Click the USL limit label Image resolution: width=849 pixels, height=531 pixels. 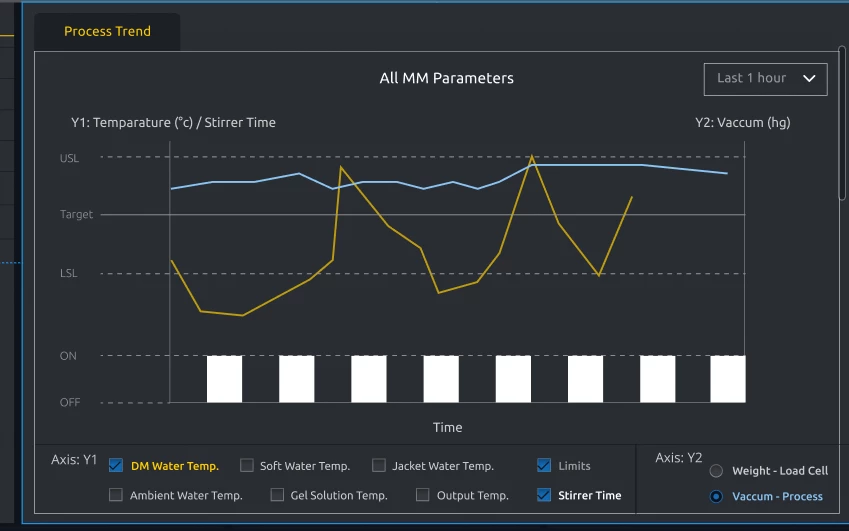pyautogui.click(x=69, y=158)
